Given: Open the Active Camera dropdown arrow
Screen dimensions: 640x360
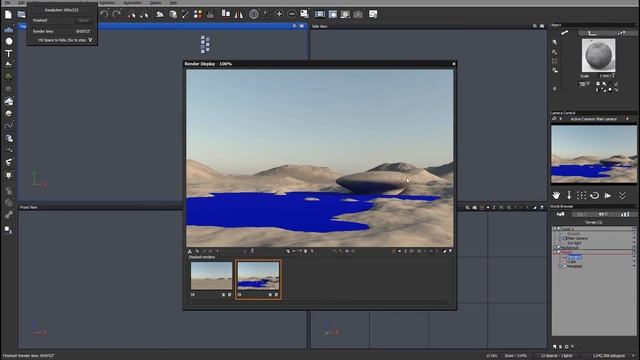Looking at the screenshot, I should (x=628, y=119).
